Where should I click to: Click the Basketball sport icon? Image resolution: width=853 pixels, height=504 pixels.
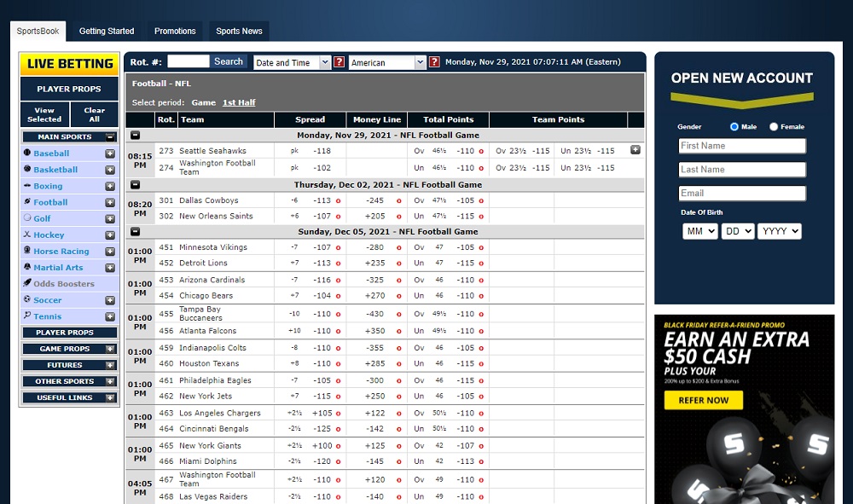point(27,170)
